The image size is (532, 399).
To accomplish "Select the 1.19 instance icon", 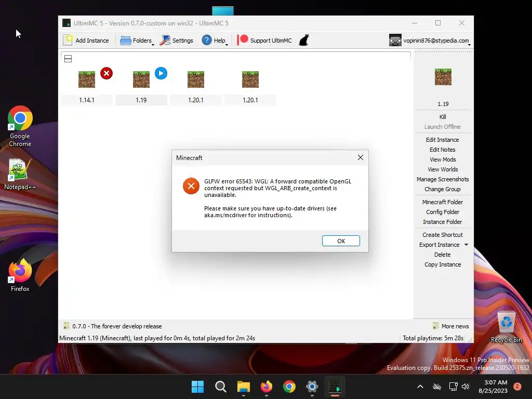I will pyautogui.click(x=141, y=79).
